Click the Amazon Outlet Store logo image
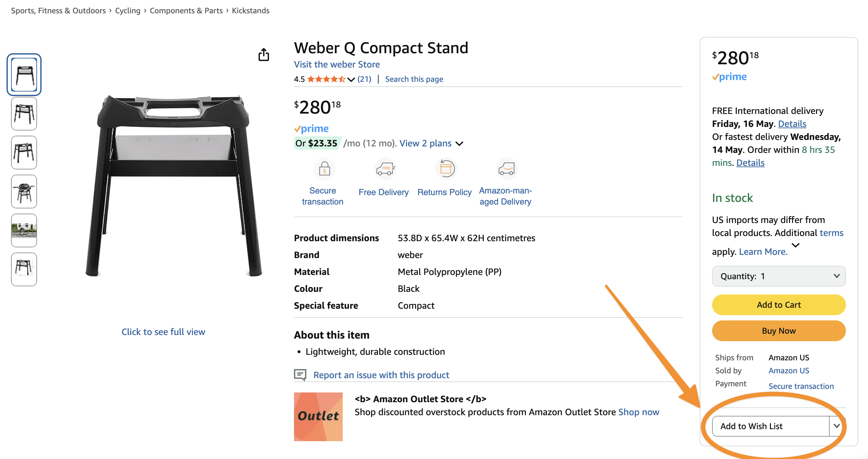 click(318, 416)
